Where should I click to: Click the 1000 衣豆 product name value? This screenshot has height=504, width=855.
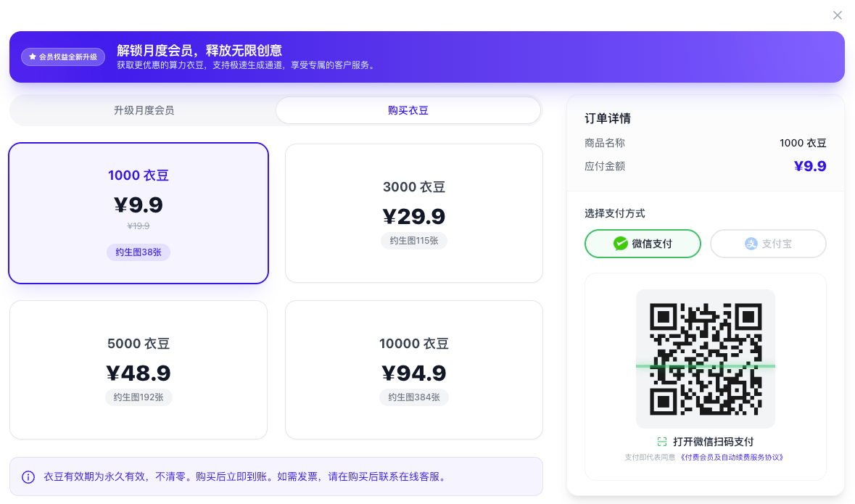point(803,143)
